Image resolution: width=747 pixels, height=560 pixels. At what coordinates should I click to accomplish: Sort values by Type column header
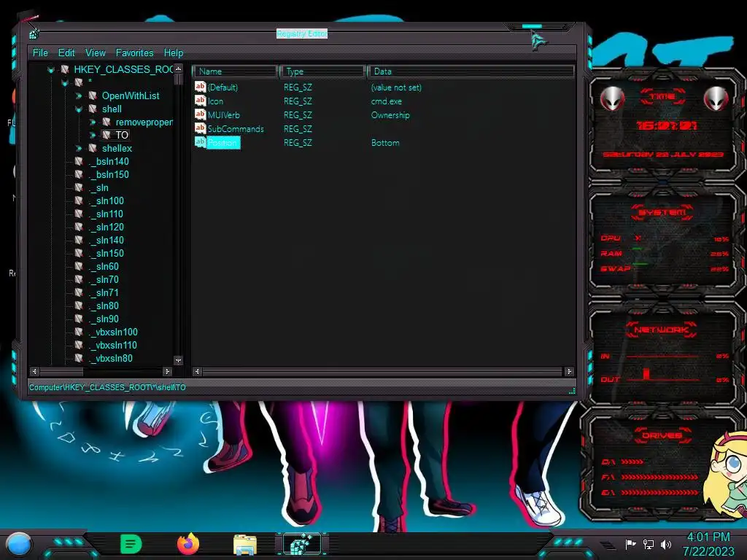pyautogui.click(x=322, y=71)
